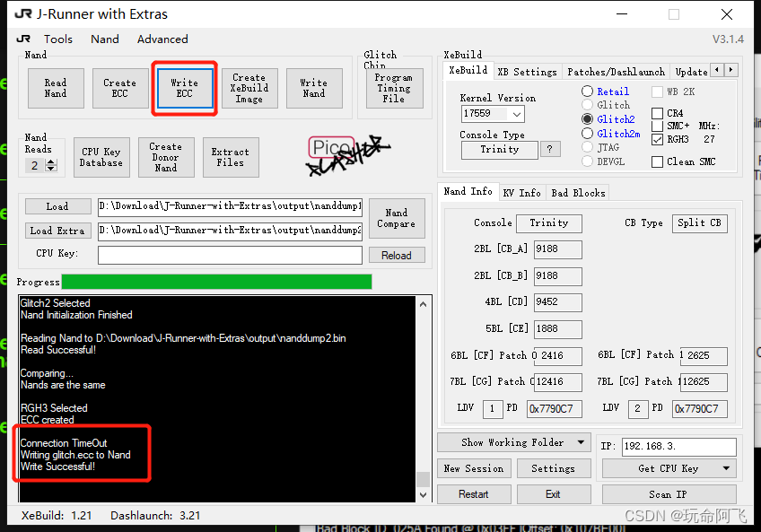Open the Advanced menu
Image resolution: width=761 pixels, height=532 pixels.
click(x=162, y=39)
